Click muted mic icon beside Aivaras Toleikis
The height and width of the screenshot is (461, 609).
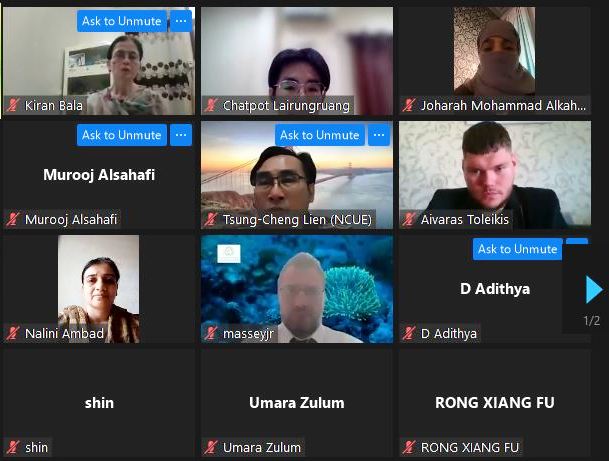tap(409, 219)
